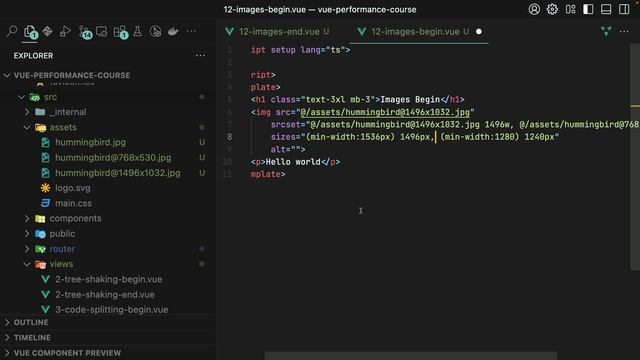
Task: Open Explorer Views and More Actions menu
Action: (x=200, y=56)
